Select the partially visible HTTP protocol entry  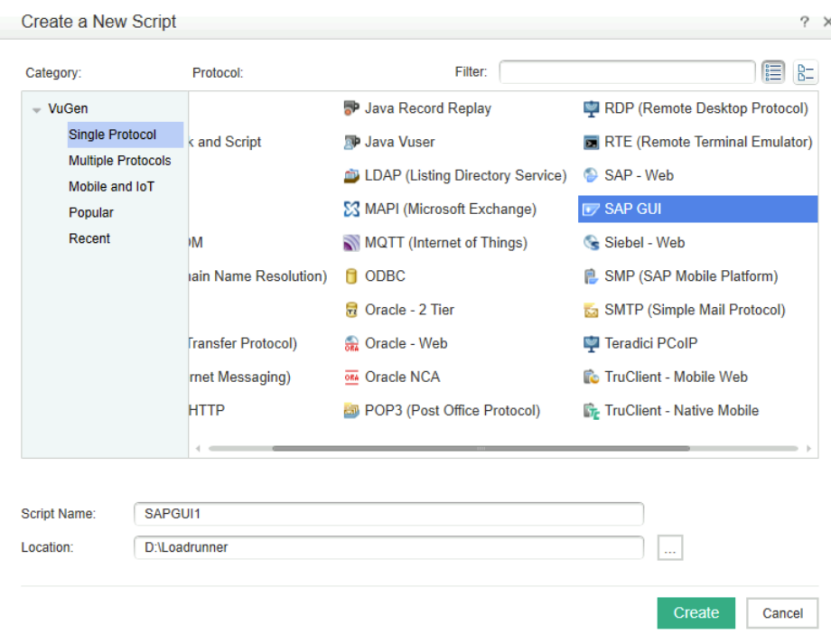[207, 410]
